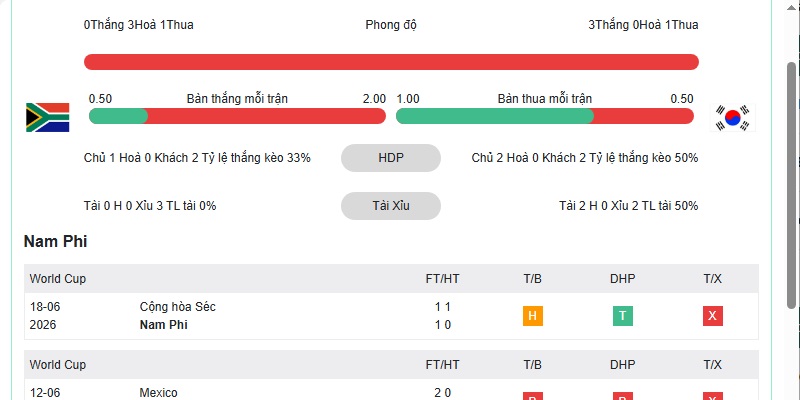Open the Mexico team link

[158, 393]
